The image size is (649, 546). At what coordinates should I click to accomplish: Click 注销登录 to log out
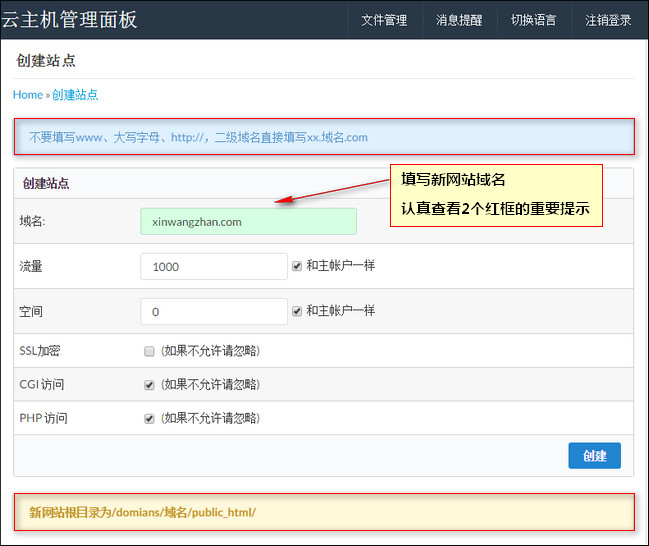[x=608, y=20]
